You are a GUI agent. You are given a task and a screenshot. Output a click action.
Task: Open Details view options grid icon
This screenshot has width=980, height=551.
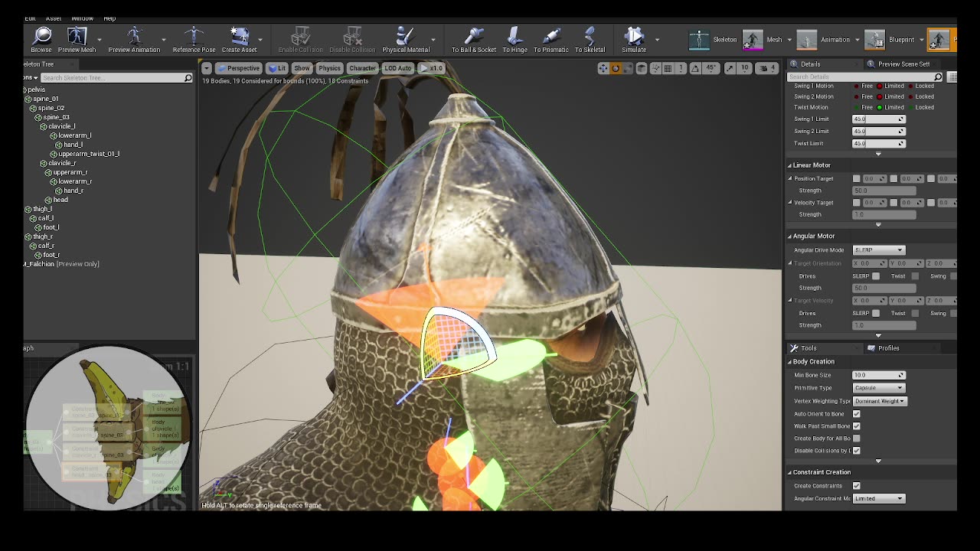952,77
